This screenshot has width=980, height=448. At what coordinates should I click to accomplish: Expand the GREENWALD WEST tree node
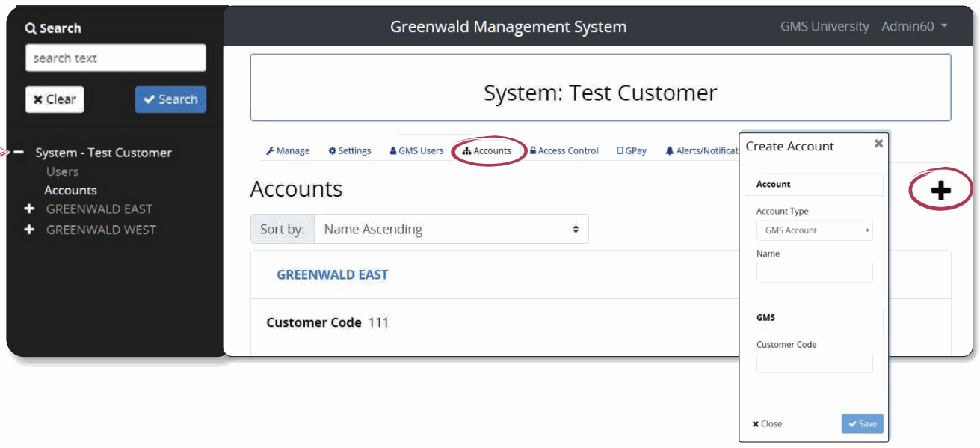click(29, 230)
